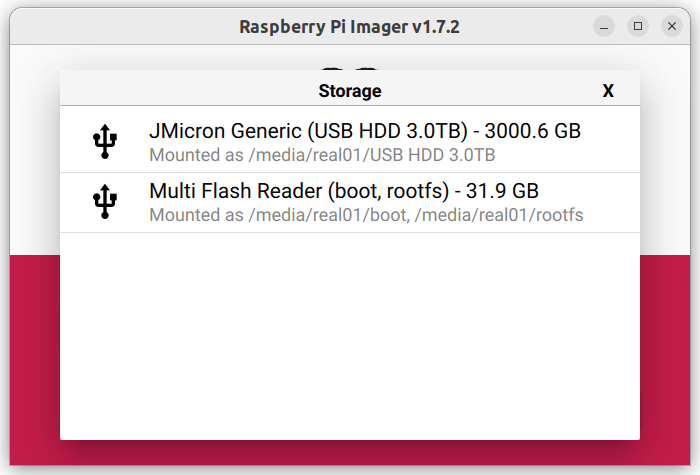This screenshot has width=700, height=475.
Task: Click the blank Storage header area left of the title
Action: click(x=189, y=91)
